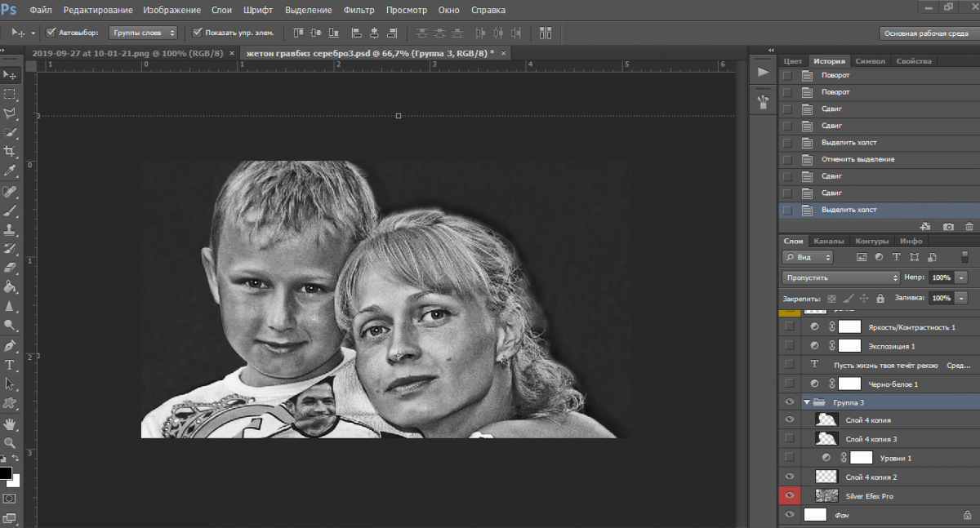The height and width of the screenshot is (528, 980).
Task: Open the Группы слоев dropdown
Action: coord(143,33)
